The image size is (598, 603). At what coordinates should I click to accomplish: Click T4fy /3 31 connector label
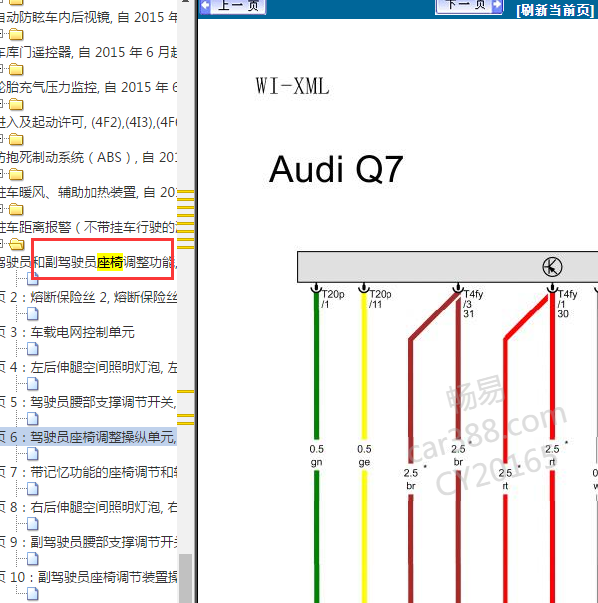pos(473,304)
